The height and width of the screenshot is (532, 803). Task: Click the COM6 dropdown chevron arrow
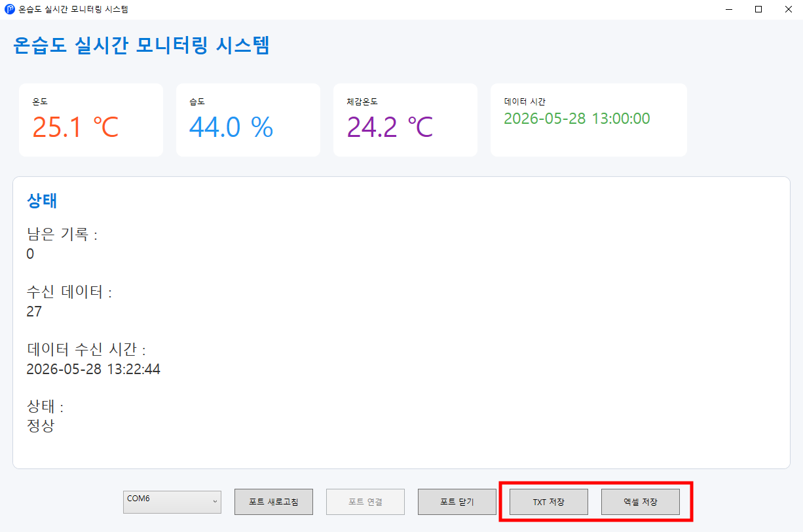click(215, 502)
